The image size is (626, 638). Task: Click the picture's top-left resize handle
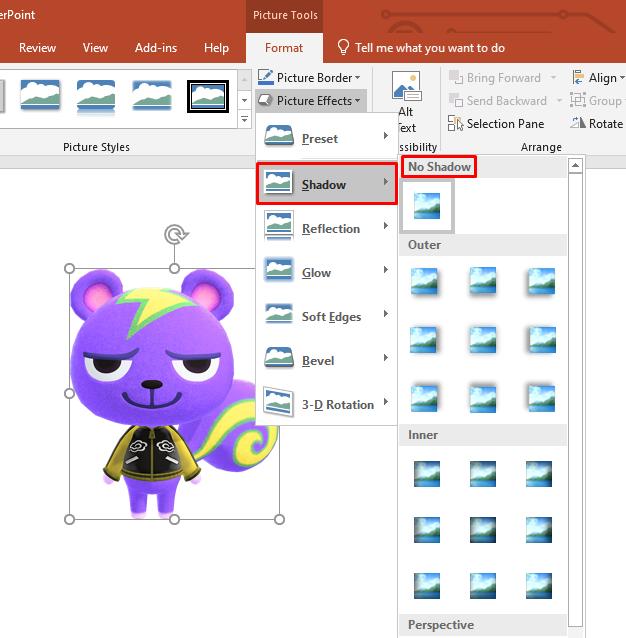pyautogui.click(x=70, y=269)
